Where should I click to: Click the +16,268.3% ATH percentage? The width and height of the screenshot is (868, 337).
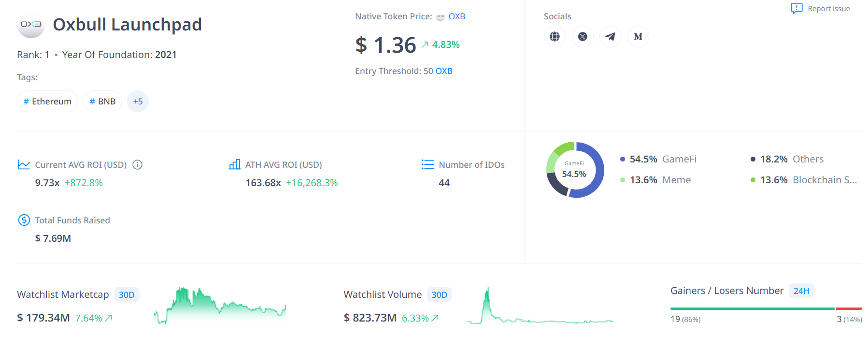312,183
